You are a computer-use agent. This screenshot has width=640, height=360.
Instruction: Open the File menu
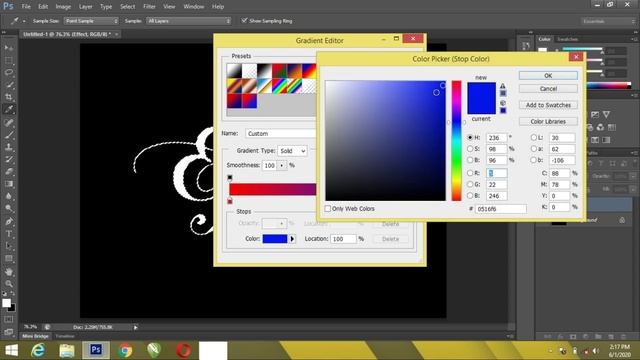tap(26, 7)
